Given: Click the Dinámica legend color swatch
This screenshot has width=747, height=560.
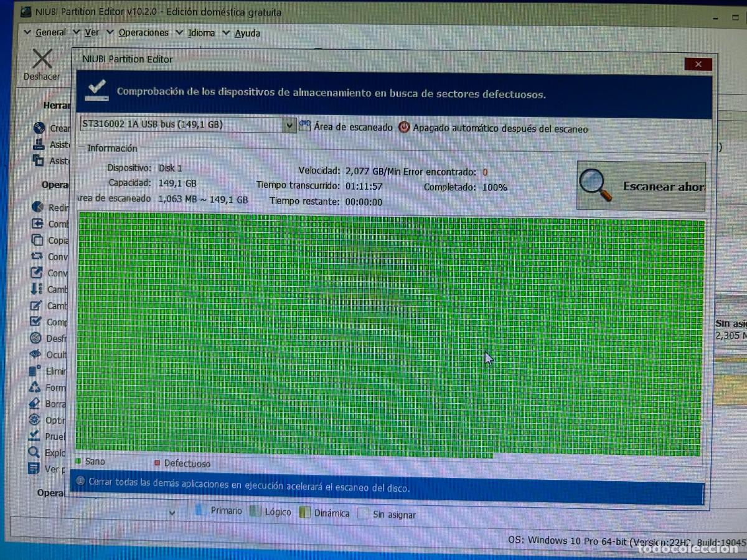Looking at the screenshot, I should [304, 512].
